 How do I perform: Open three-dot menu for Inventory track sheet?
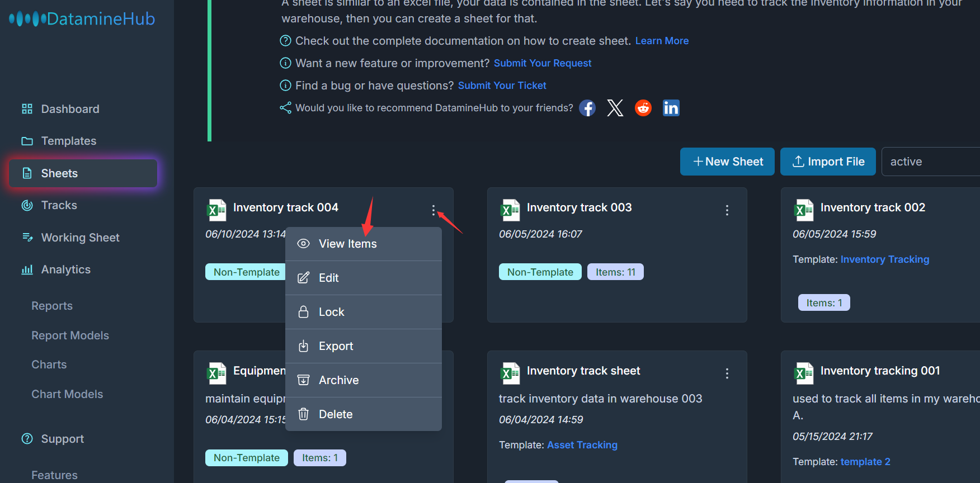727,373
